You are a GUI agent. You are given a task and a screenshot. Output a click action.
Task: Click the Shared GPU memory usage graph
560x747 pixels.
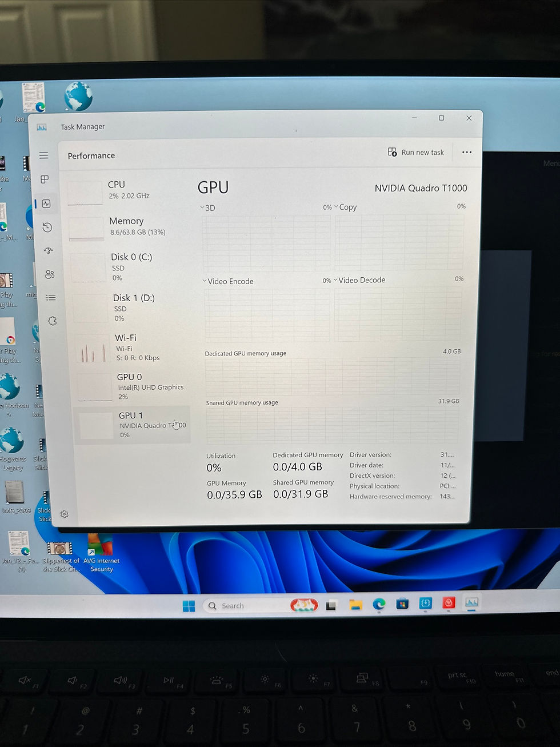[332, 425]
